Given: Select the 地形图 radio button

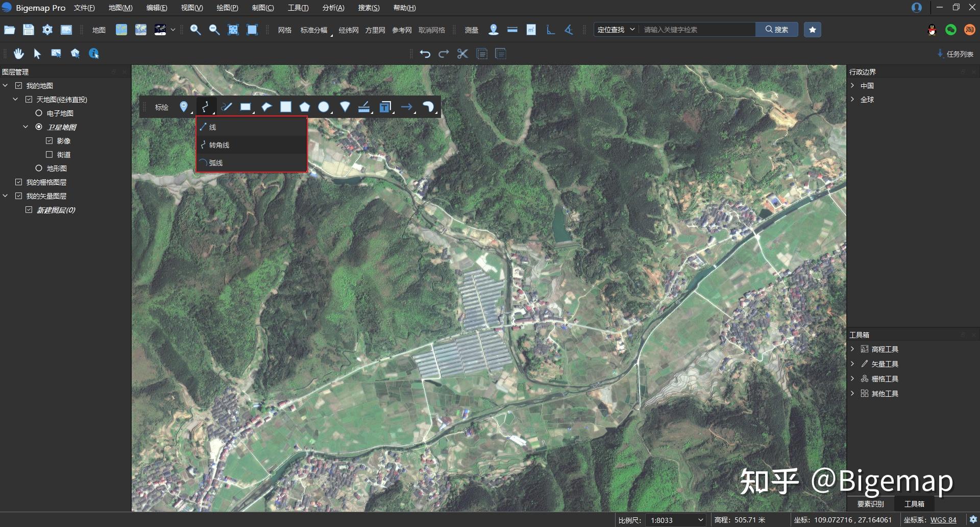Looking at the screenshot, I should click(39, 168).
